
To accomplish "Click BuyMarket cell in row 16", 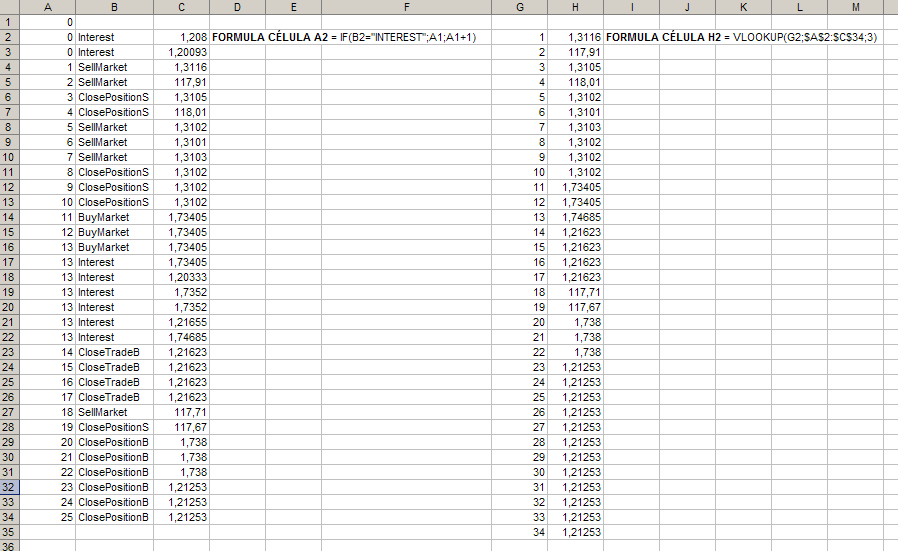I will point(114,247).
